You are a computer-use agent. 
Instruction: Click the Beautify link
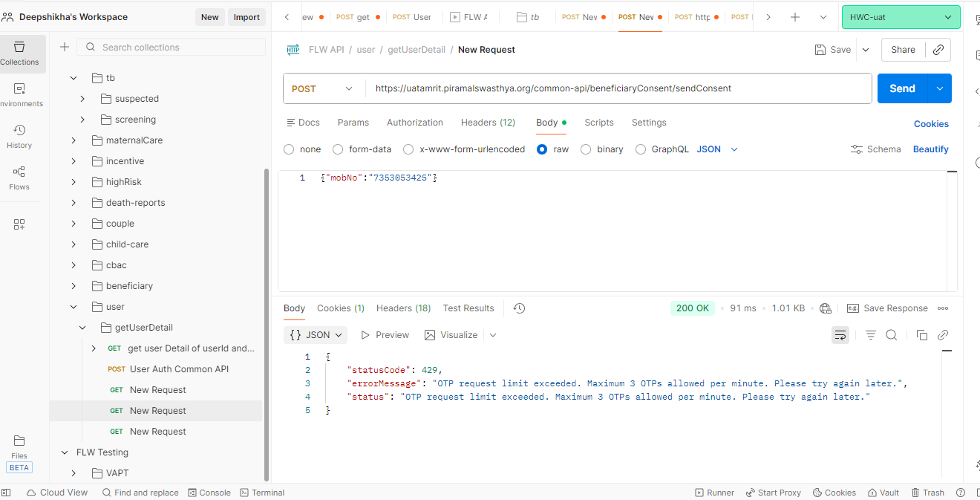coord(930,149)
